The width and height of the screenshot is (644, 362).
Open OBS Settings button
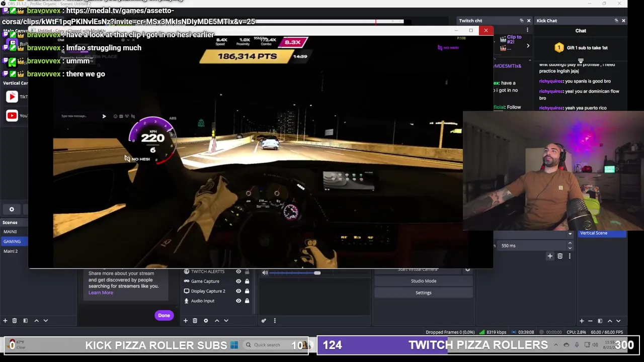point(424,293)
